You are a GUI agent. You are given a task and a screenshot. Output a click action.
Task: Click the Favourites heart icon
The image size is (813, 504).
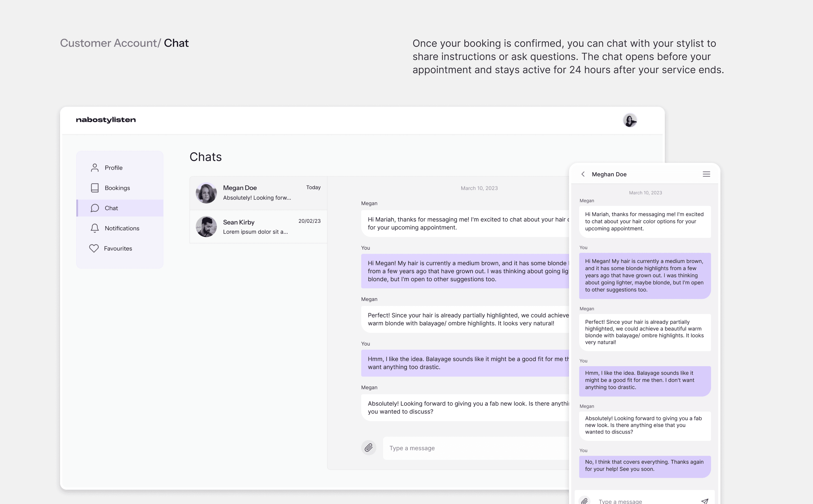click(x=94, y=248)
